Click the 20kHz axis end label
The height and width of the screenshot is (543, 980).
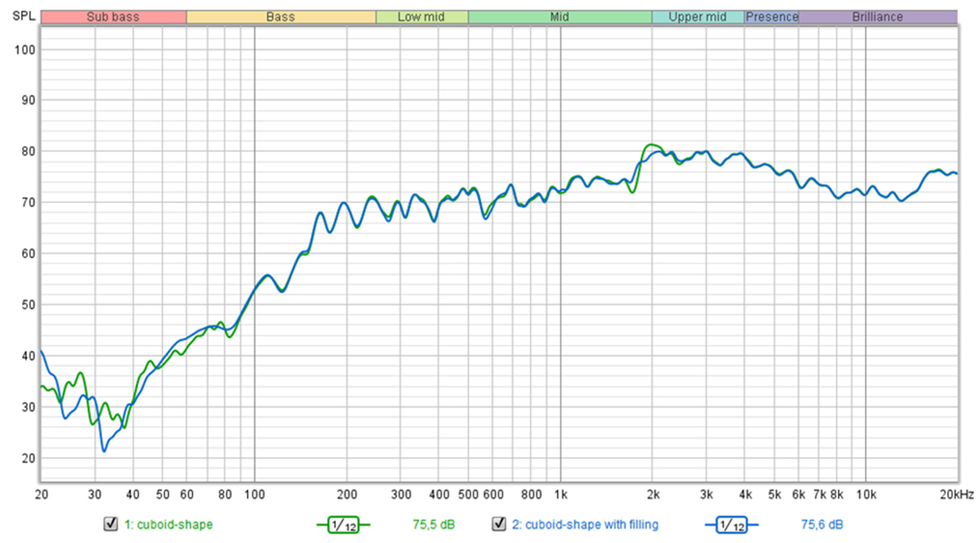click(956, 494)
